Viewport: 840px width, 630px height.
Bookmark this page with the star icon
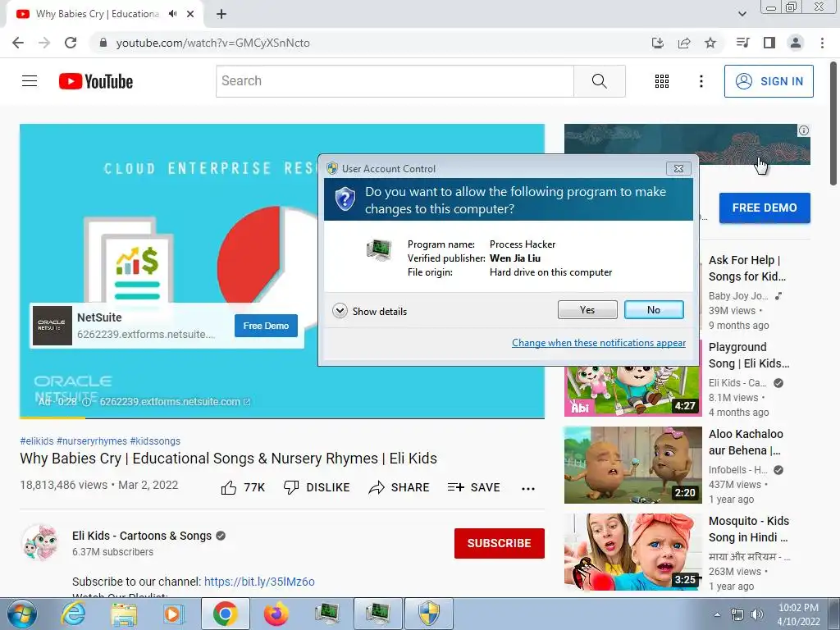click(x=710, y=43)
